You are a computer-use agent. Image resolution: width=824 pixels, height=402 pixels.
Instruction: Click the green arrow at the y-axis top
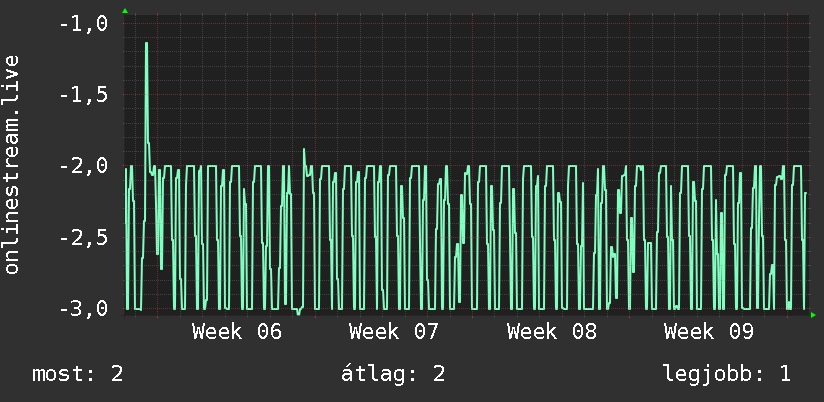click(x=125, y=11)
